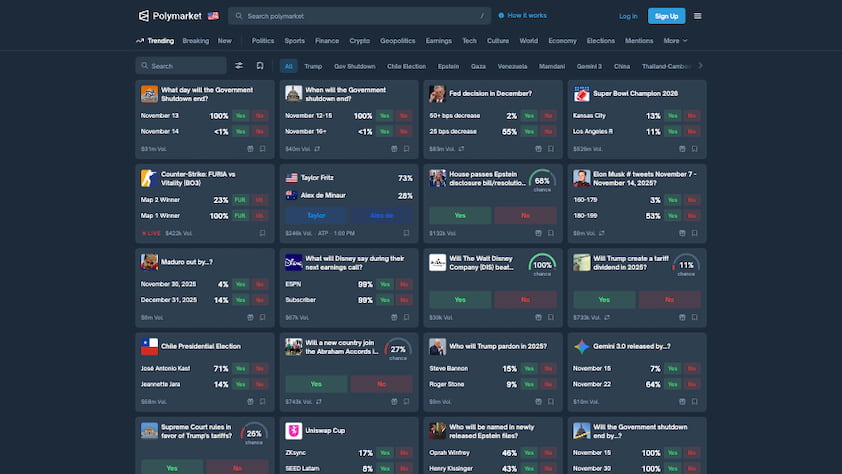Open the Politics category
842x474 pixels.
(x=263, y=41)
